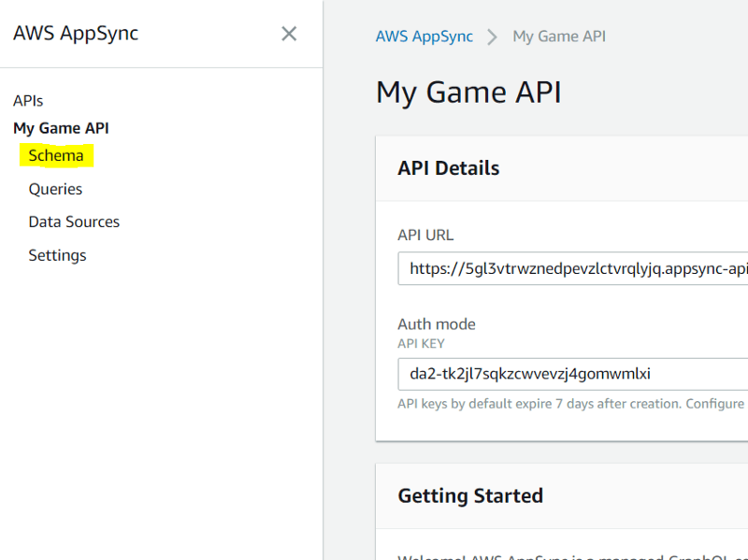Open the API Settings page
This screenshot has height=560, width=748.
57,255
